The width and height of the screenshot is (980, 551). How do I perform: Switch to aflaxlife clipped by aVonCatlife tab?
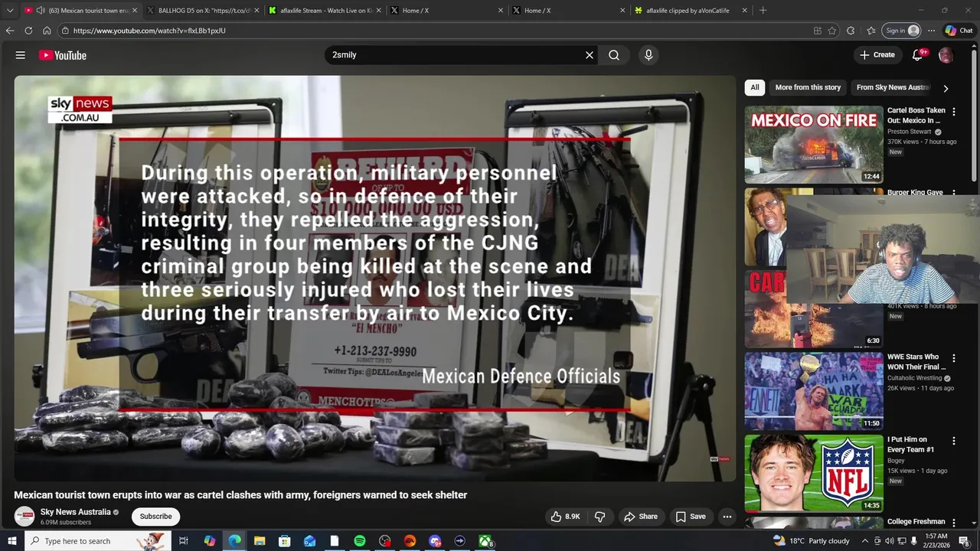coord(686,11)
